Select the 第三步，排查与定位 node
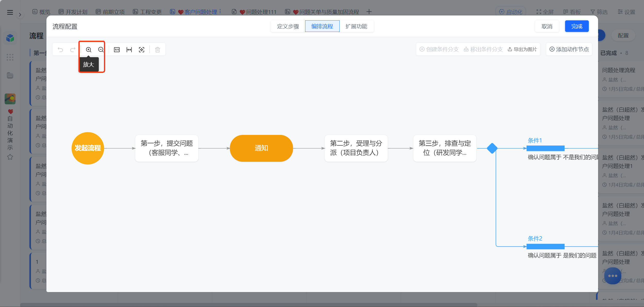 (x=445, y=148)
